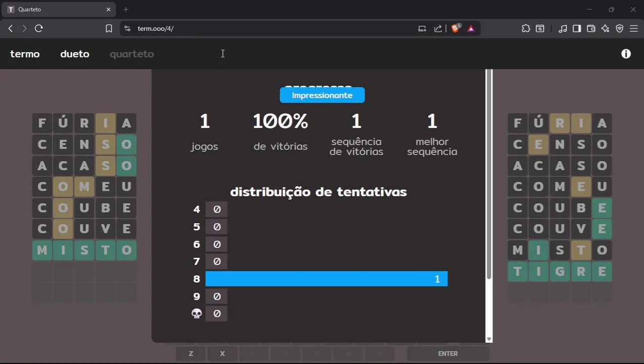
Task: Click the word COMEU in left board
Action: tap(84, 187)
